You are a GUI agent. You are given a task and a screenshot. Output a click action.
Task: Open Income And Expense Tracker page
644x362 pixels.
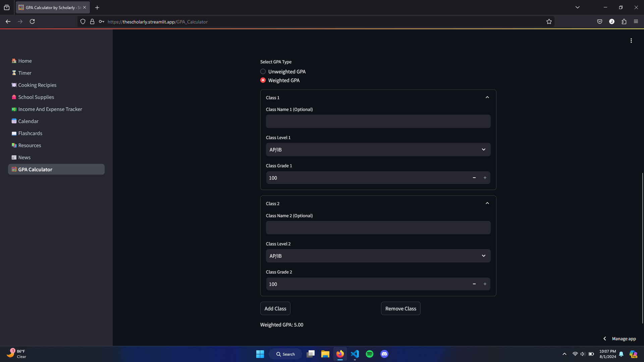click(50, 109)
